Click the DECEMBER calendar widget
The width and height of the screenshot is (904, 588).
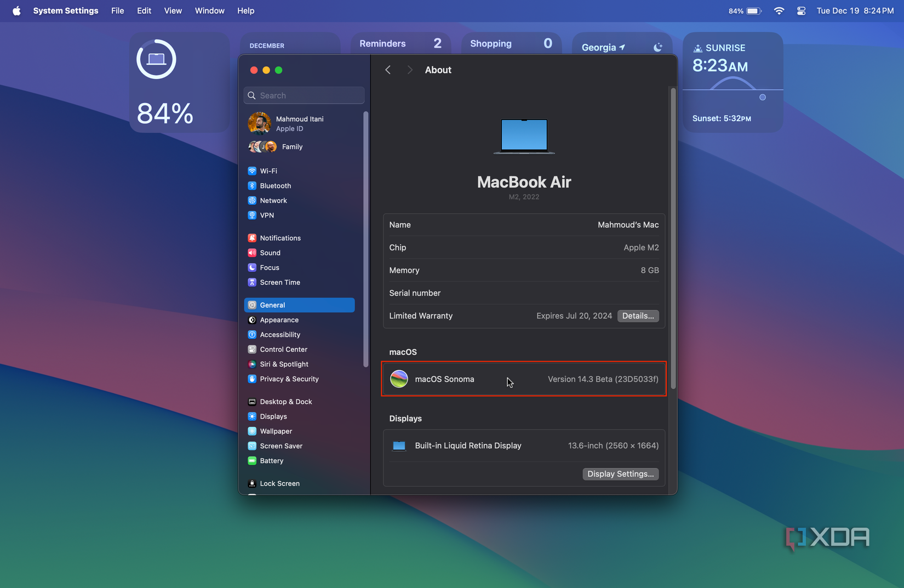(x=290, y=44)
